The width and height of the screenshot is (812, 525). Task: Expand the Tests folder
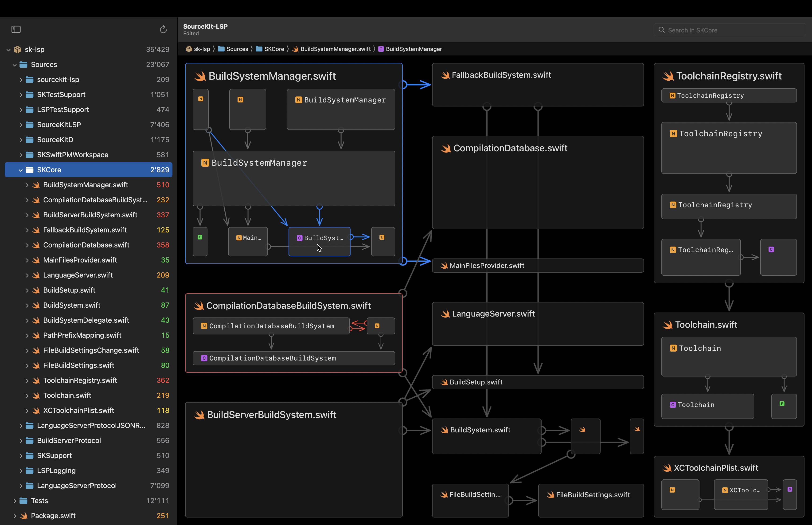tap(15, 501)
